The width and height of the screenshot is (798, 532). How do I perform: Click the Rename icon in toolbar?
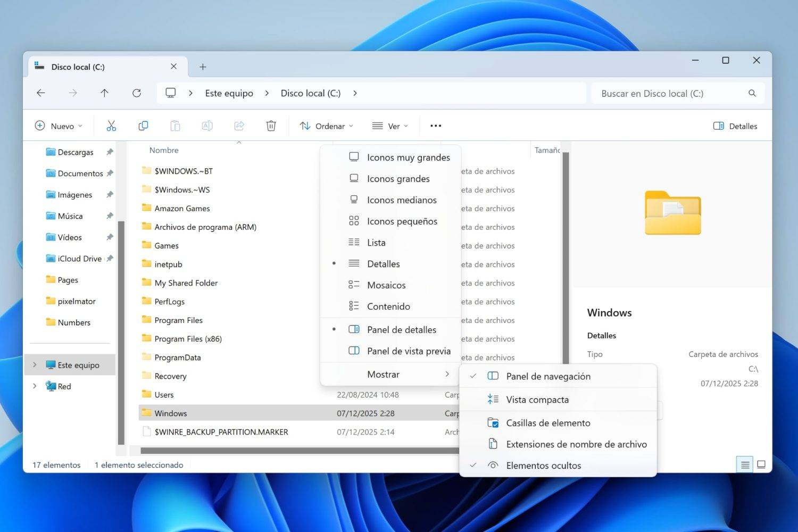click(207, 126)
